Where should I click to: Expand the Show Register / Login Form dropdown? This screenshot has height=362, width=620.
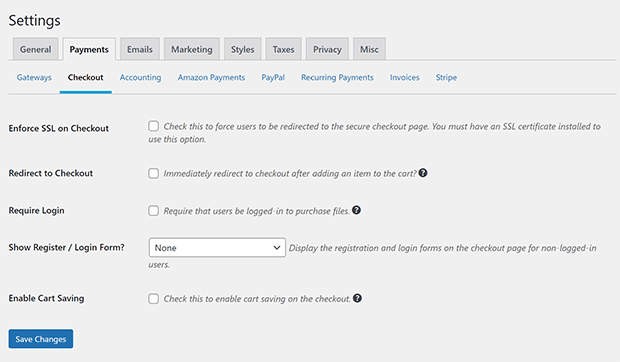[217, 248]
